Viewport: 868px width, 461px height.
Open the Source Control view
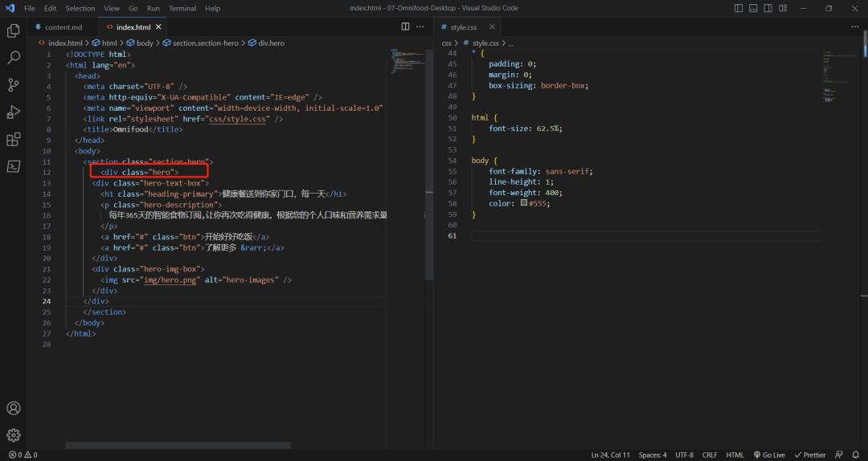point(14,85)
